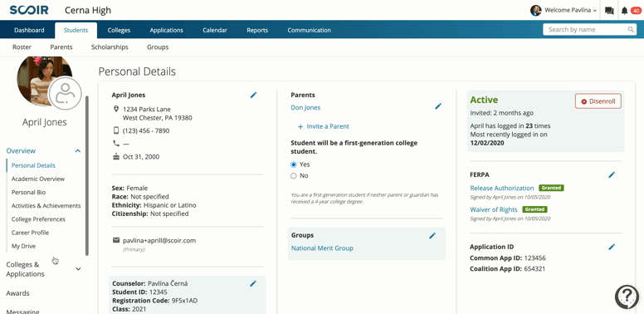The image size is (644, 314).
Task: Open the help question mark icon
Action: click(x=627, y=296)
